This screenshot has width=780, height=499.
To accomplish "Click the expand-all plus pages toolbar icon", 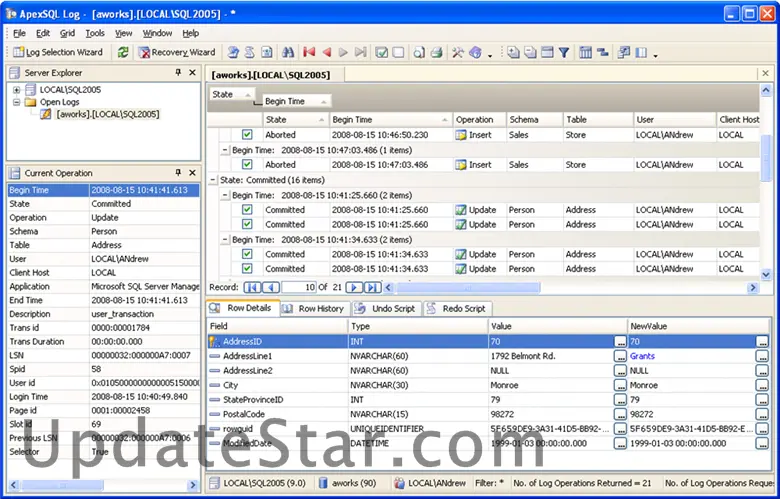I will pyautogui.click(x=513, y=52).
